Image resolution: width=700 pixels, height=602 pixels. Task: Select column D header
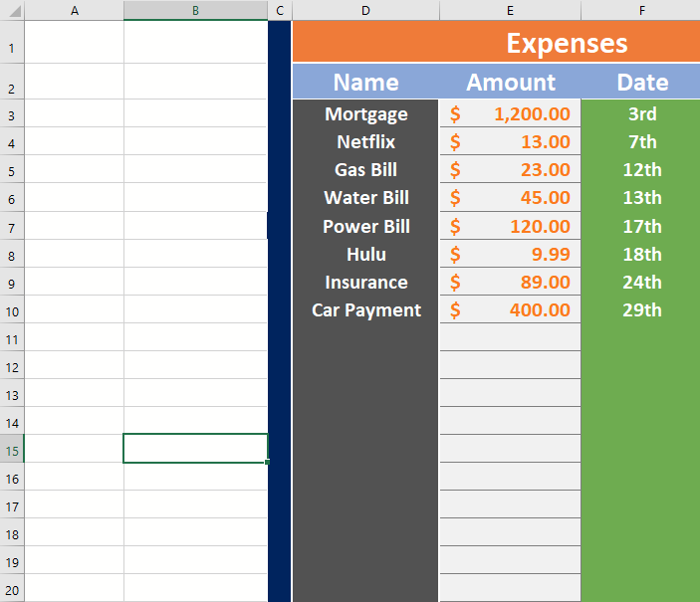point(365,10)
